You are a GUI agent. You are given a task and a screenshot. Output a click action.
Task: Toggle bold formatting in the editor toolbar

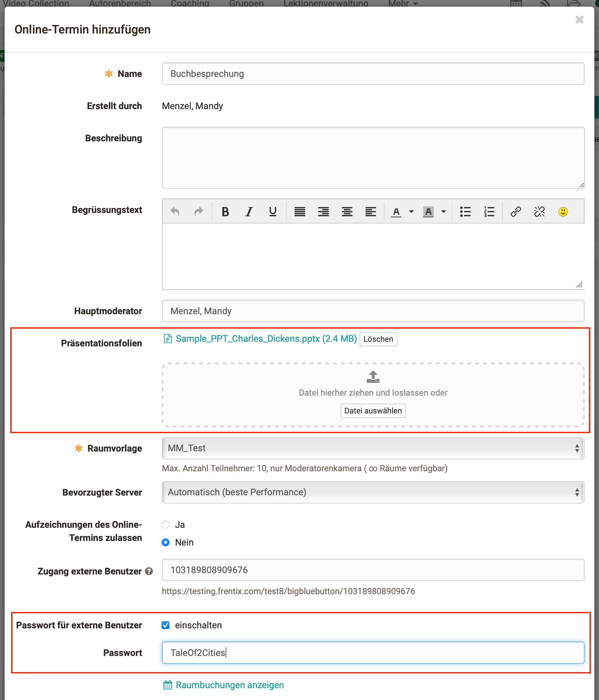pyautogui.click(x=225, y=212)
